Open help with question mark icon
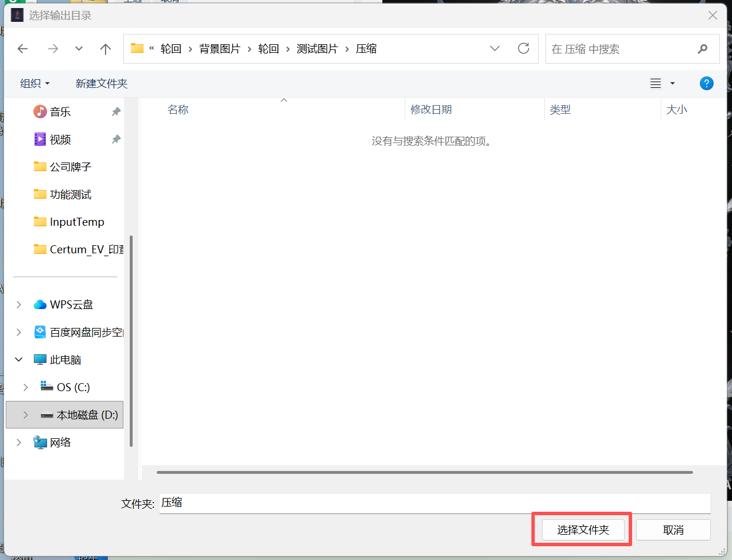Image resolution: width=732 pixels, height=560 pixels. pos(707,83)
